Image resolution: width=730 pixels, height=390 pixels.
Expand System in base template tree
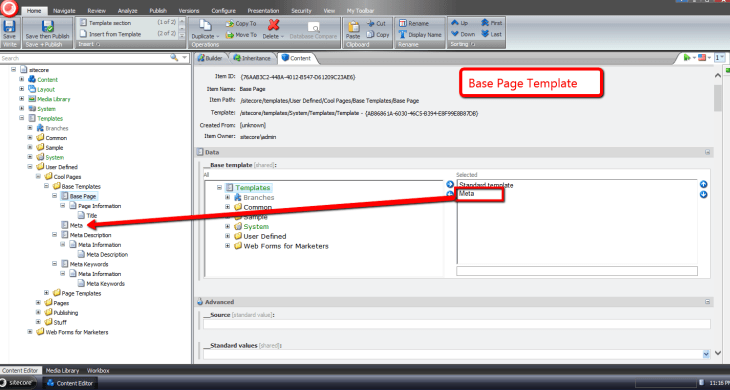tap(228, 227)
